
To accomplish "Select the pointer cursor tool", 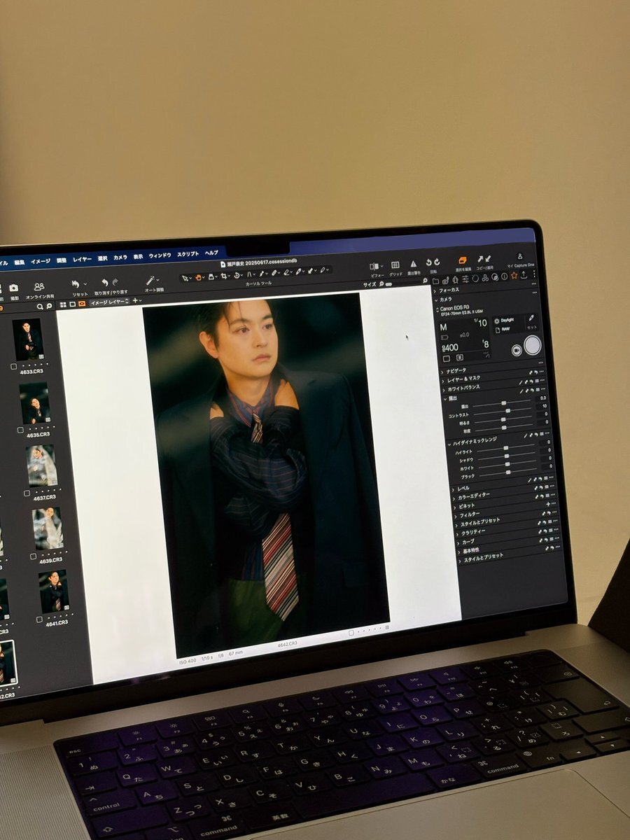I will [x=185, y=278].
